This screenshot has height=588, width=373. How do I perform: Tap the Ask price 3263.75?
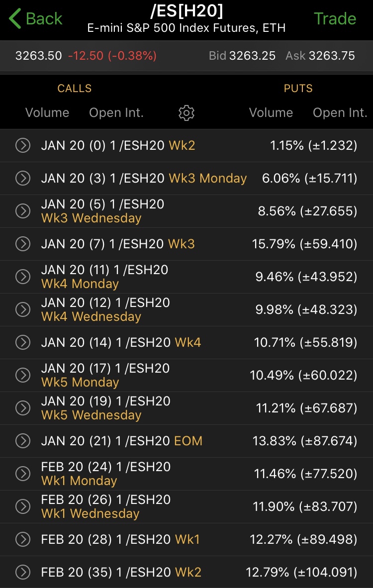point(332,56)
